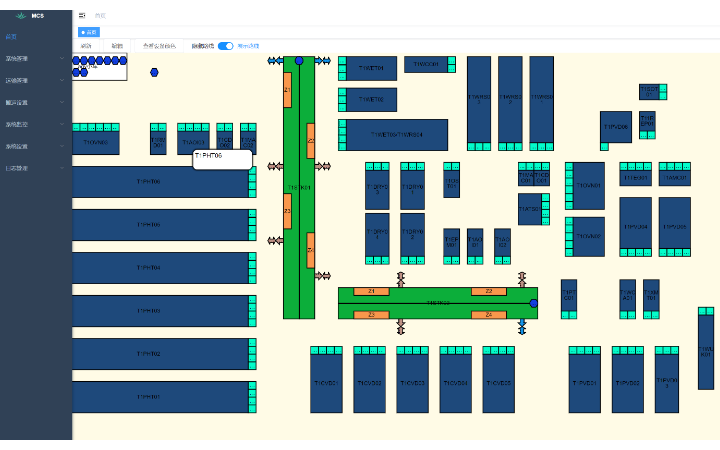This screenshot has width=720, height=450.
Task: Click the MCS logo icon
Action: (x=22, y=16)
